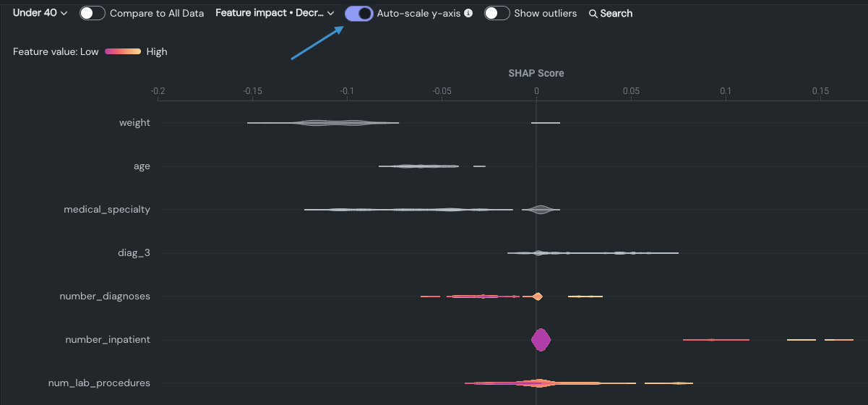This screenshot has width=868, height=405.
Task: Click the medical_specialty feature label
Action: coord(107,210)
